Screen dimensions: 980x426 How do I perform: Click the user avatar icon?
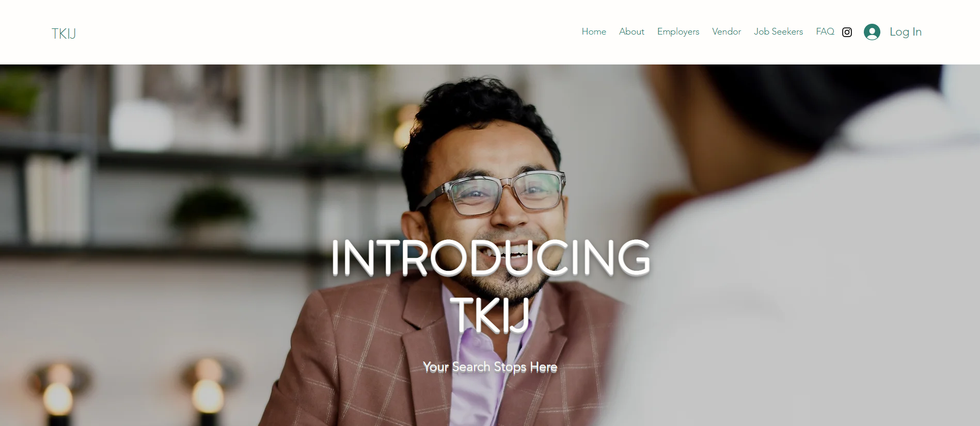click(872, 32)
